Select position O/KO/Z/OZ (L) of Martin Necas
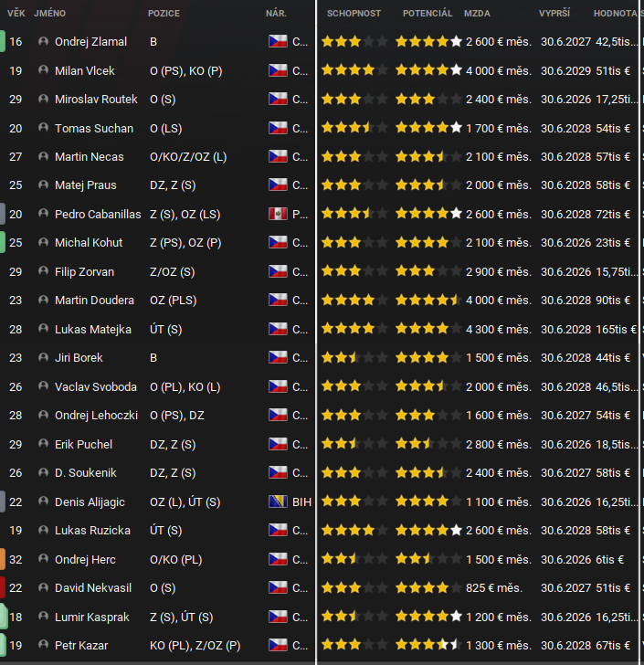 (188, 157)
